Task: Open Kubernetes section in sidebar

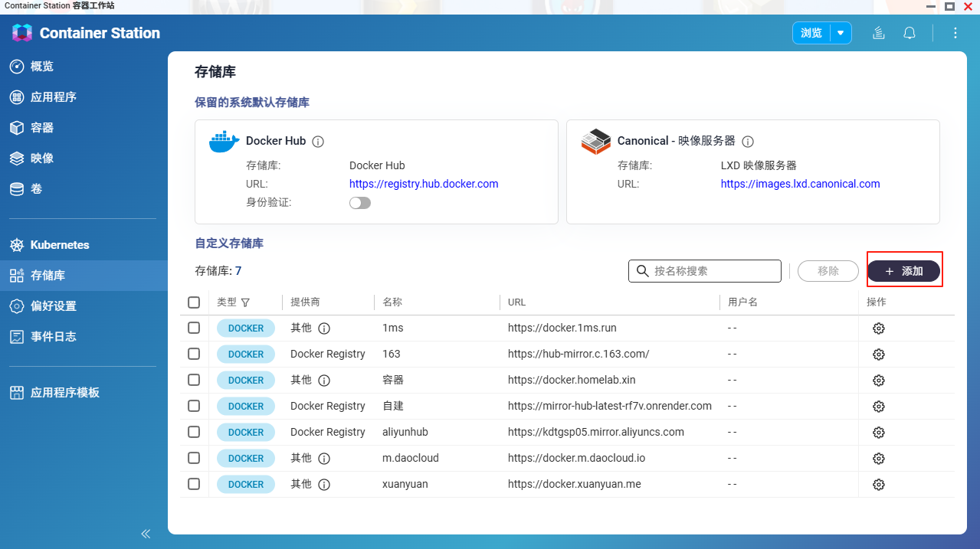Action: [x=84, y=245]
